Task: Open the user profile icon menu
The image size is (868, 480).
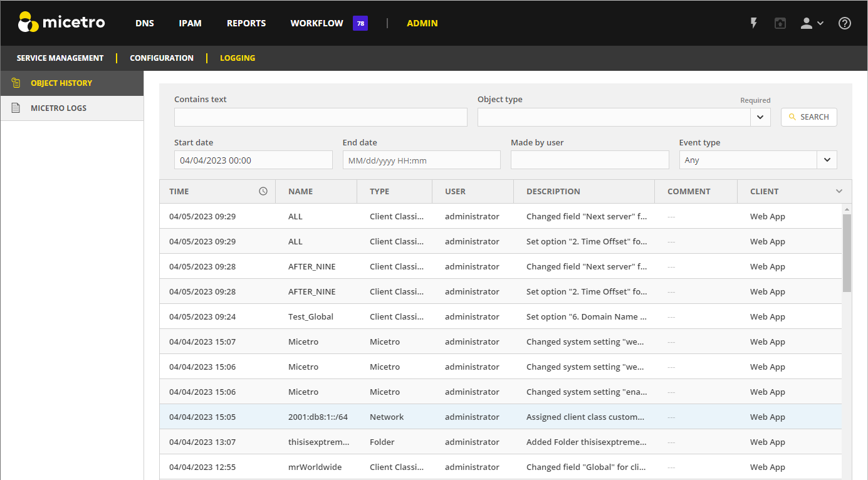Action: click(812, 23)
